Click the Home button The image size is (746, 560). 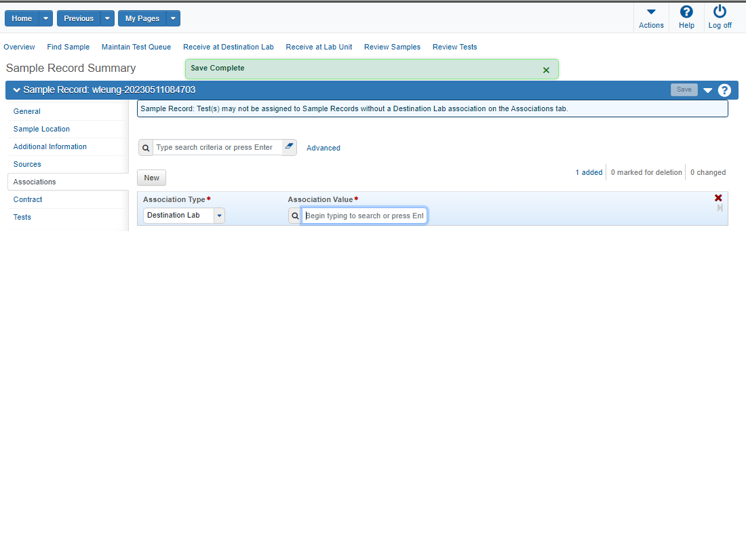tap(22, 18)
